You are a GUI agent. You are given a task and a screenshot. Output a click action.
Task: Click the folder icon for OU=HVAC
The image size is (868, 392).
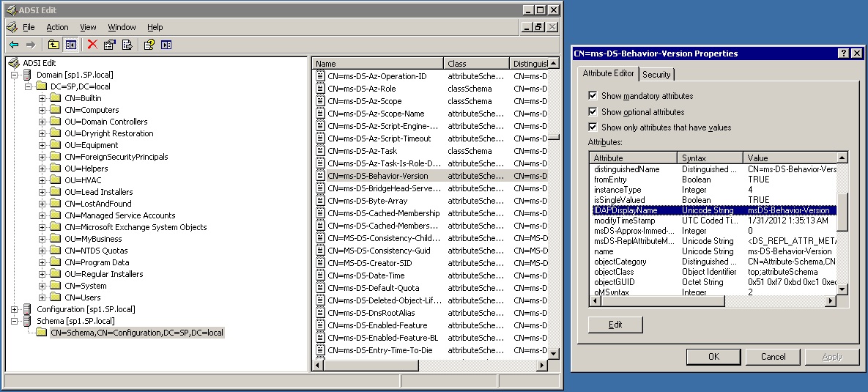(55, 180)
